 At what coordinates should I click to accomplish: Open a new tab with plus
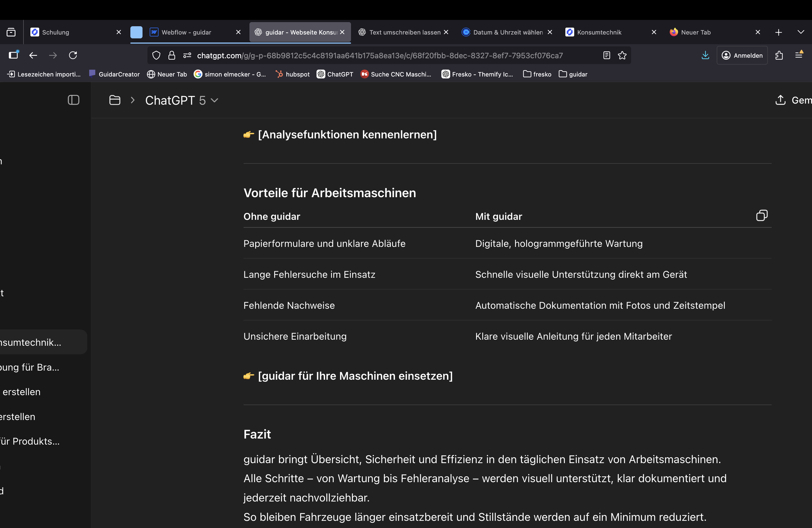click(778, 32)
